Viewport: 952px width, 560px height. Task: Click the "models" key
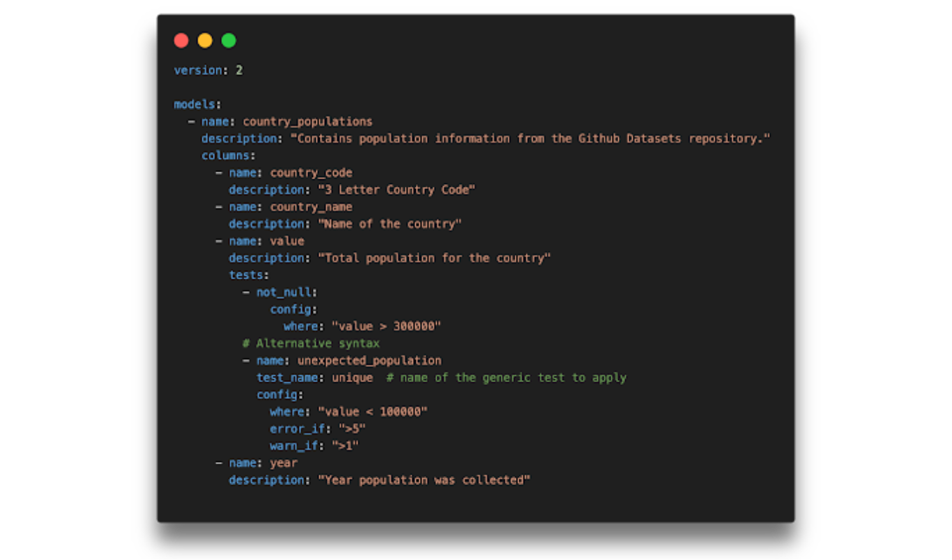click(x=195, y=104)
